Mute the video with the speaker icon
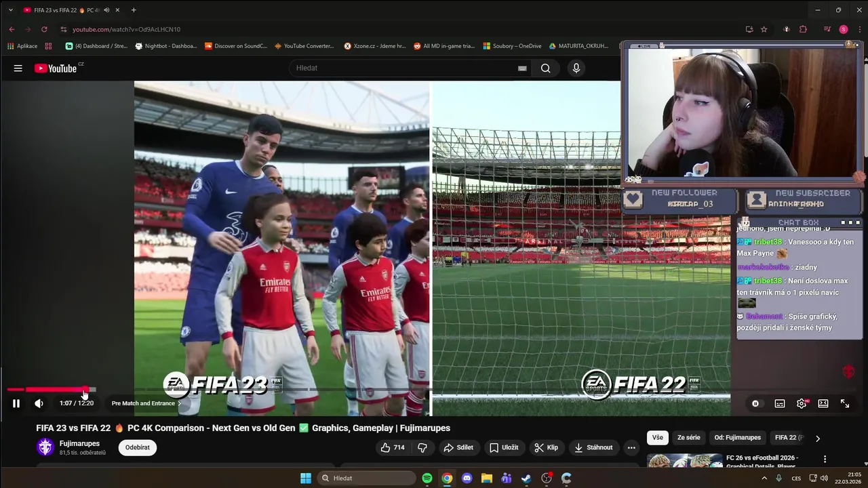This screenshot has height=488, width=868. pos(39,403)
